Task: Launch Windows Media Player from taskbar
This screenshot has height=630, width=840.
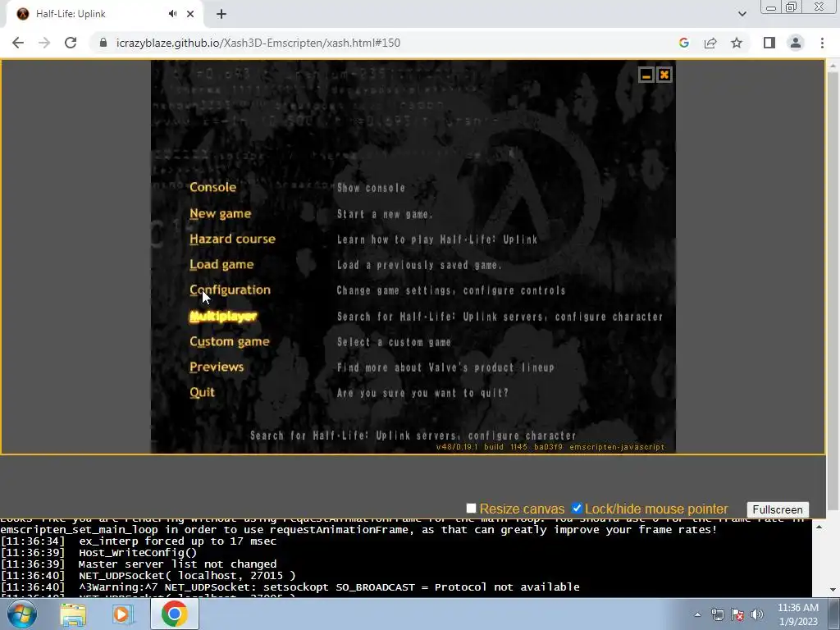Action: point(123,614)
